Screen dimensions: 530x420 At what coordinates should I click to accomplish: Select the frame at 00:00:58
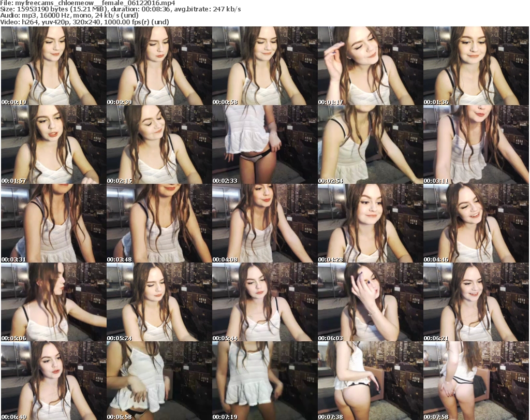264,66
